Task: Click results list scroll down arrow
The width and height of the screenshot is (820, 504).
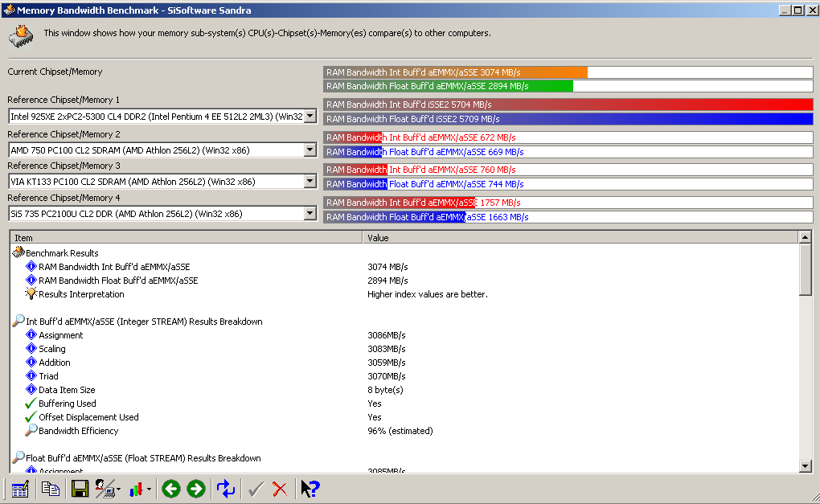Action: pyautogui.click(x=805, y=466)
